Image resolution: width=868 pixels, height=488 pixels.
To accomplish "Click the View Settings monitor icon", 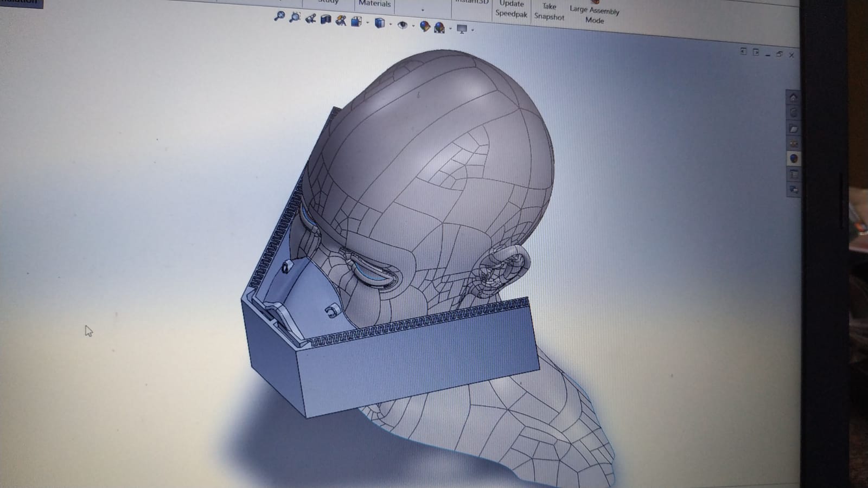I will 462,28.
